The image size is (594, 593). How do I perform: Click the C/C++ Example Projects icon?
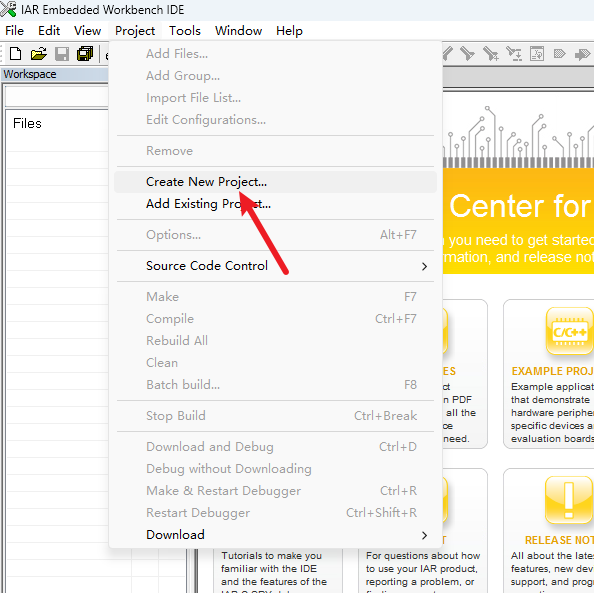click(569, 331)
